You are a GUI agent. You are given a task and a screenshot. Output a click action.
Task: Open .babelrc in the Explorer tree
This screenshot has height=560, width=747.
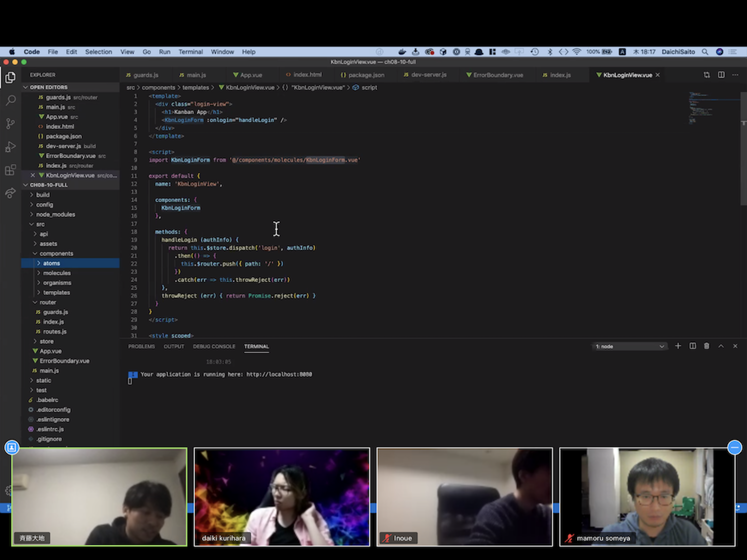[x=47, y=400]
